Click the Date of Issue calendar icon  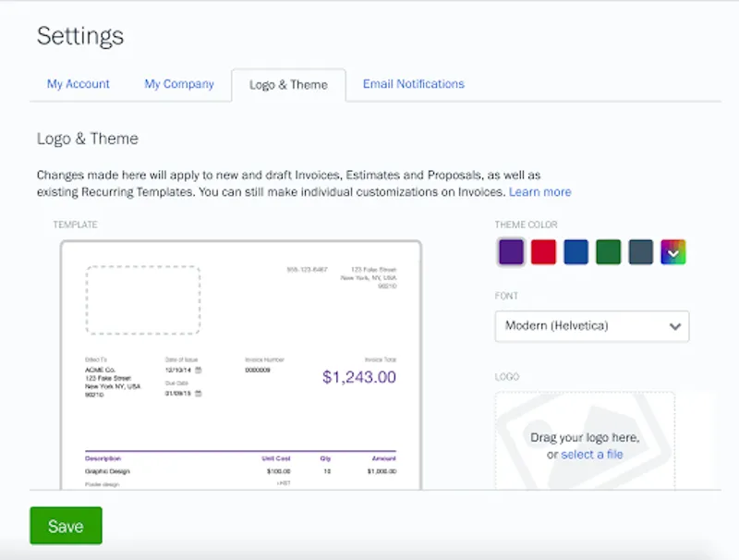coord(198,370)
